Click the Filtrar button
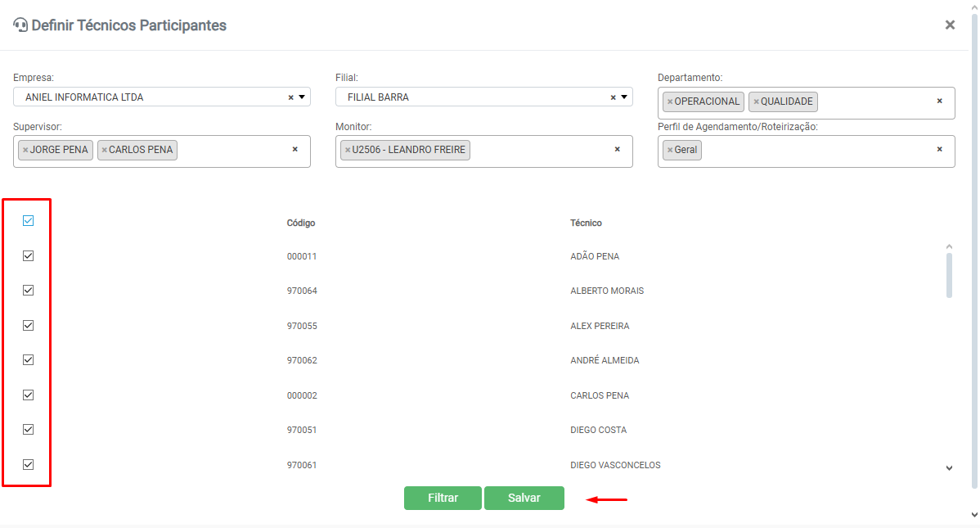Viewport: 980px width, 528px height. (443, 498)
